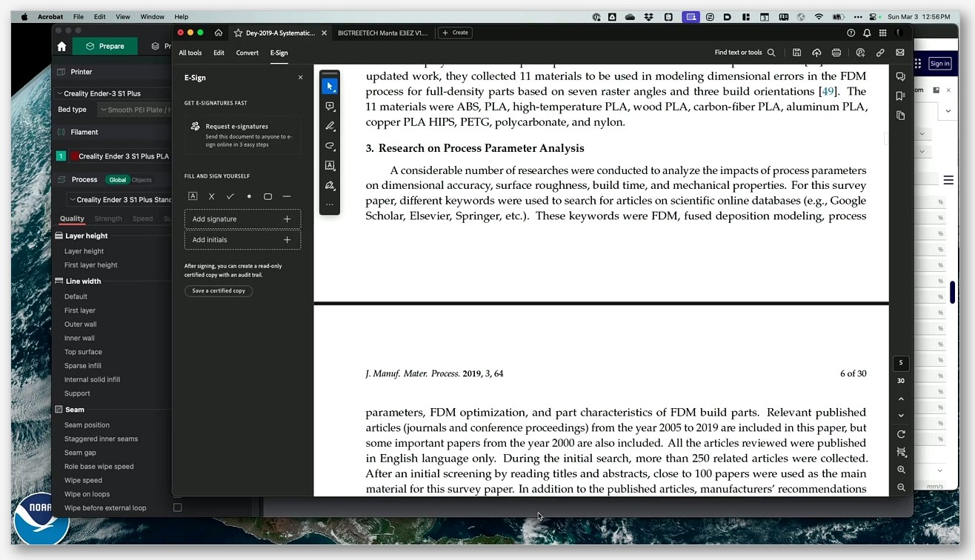Pick the freehand draw loop tool
975x560 pixels.
pos(330,146)
